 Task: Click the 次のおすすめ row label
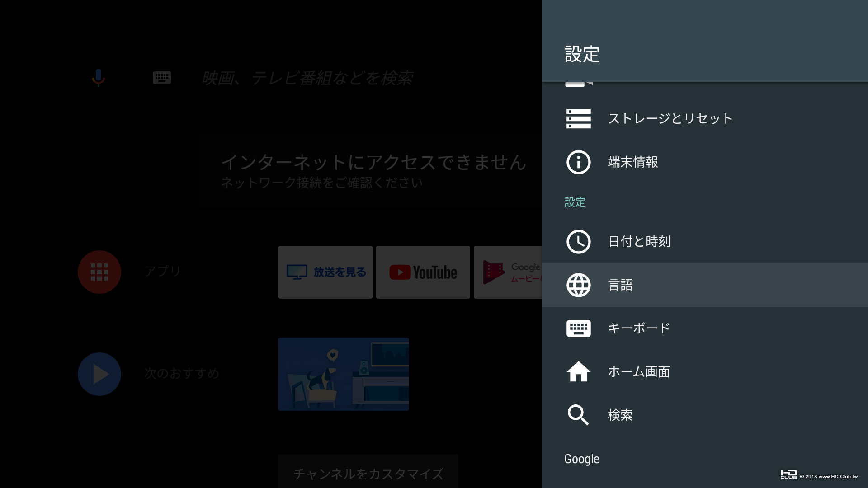[182, 373]
